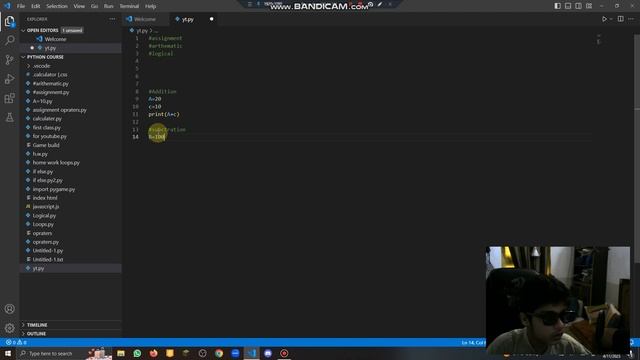The image size is (640, 360).
Task: Open the Go menu
Action: tap(94, 6)
